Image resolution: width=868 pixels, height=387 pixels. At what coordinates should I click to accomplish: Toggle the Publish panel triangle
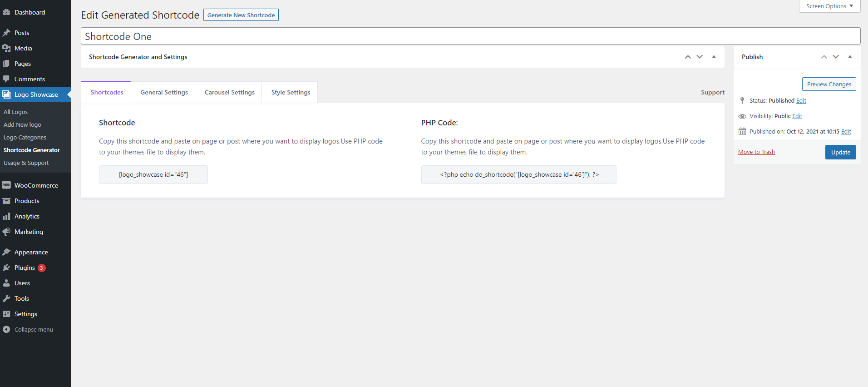(850, 57)
